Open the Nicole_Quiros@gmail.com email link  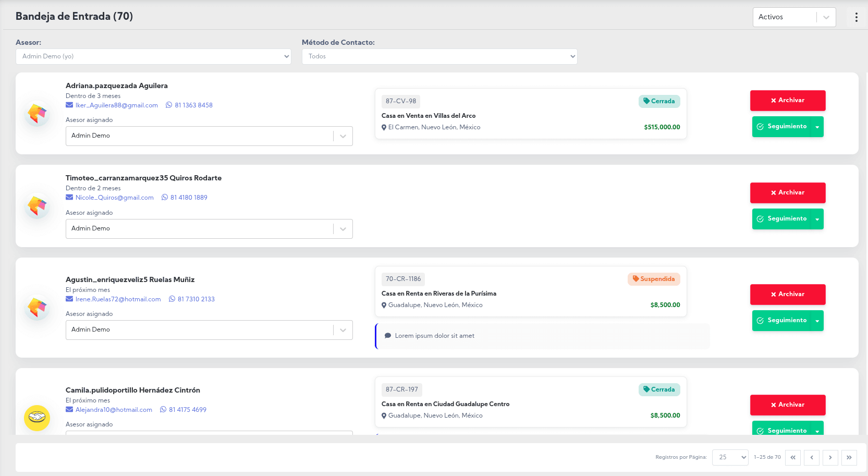point(114,198)
